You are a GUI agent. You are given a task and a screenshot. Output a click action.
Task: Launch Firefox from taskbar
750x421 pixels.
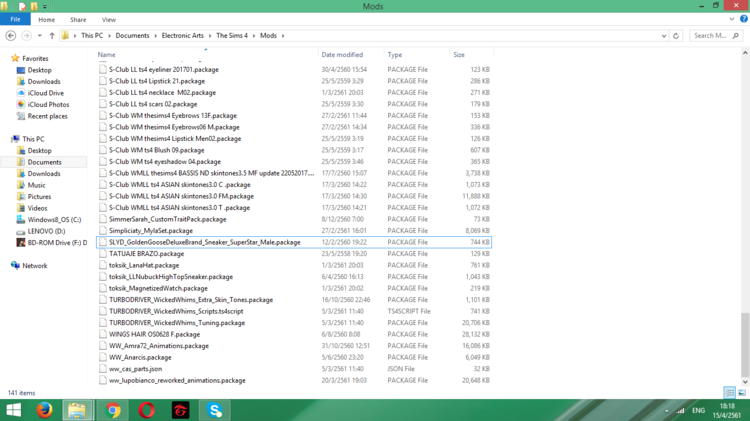[44, 410]
